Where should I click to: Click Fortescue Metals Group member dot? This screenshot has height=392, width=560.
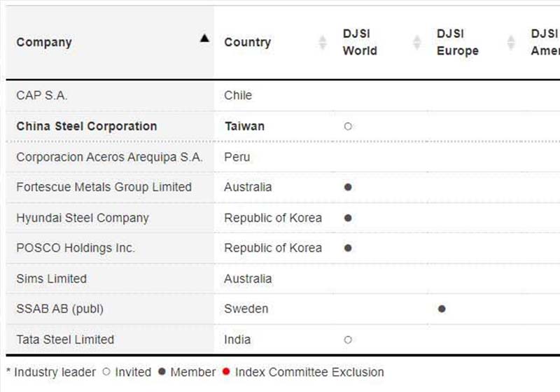(348, 187)
